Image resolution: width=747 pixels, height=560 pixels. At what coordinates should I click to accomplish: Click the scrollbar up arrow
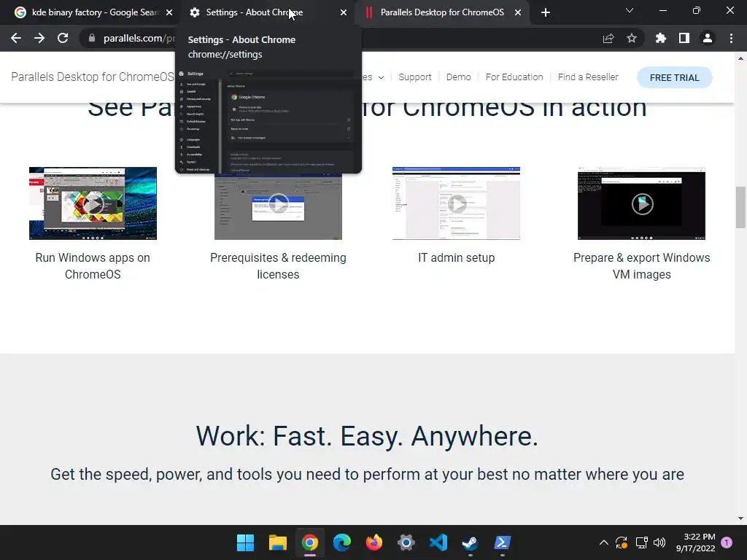click(740, 58)
